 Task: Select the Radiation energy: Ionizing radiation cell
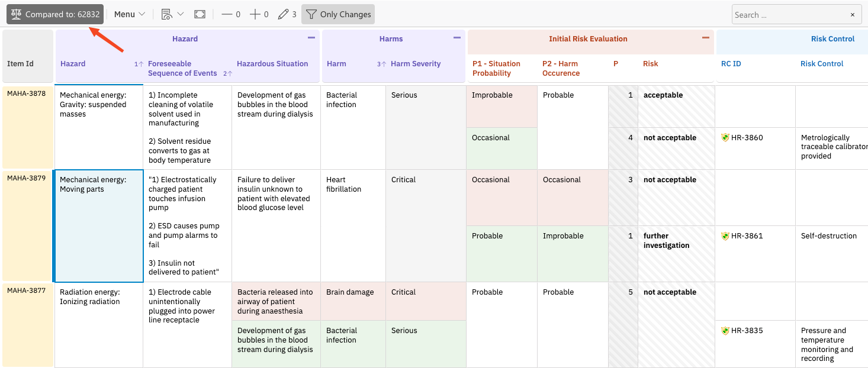point(99,324)
